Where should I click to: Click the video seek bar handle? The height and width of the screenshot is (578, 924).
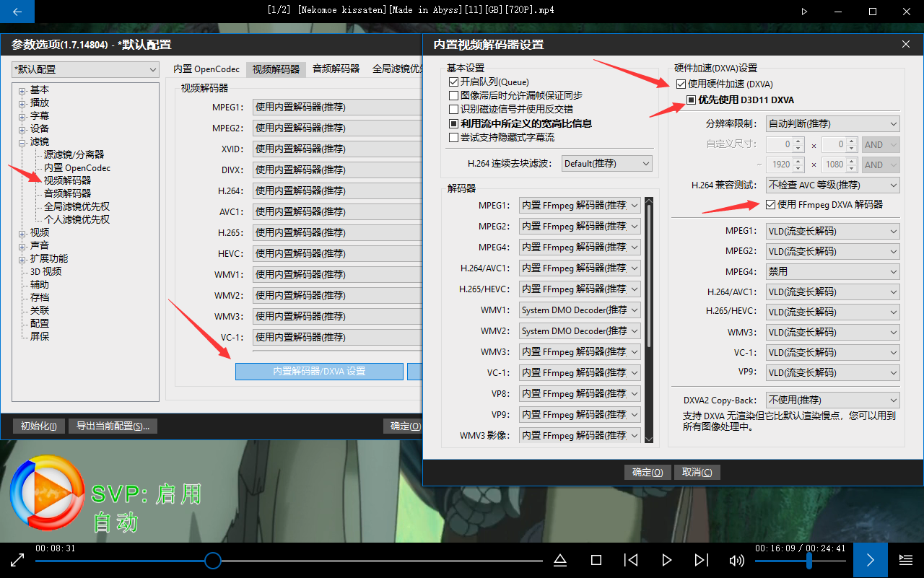coord(212,561)
